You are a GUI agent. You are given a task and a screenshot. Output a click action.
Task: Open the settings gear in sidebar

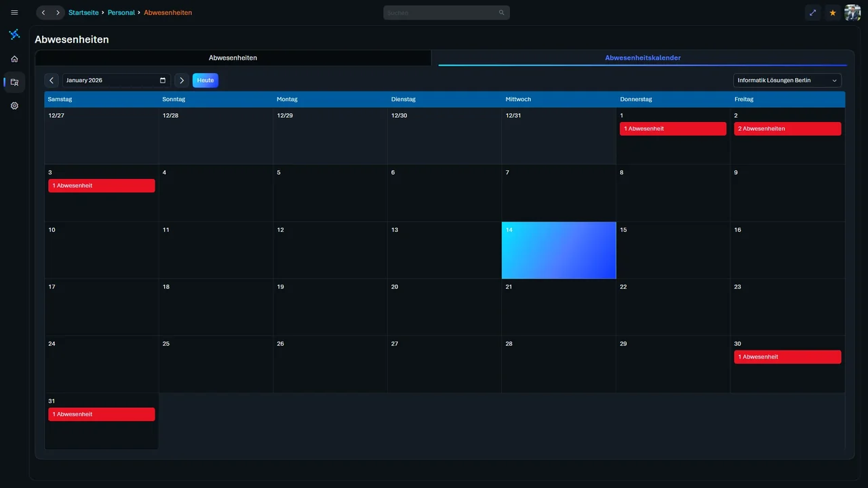(x=14, y=106)
